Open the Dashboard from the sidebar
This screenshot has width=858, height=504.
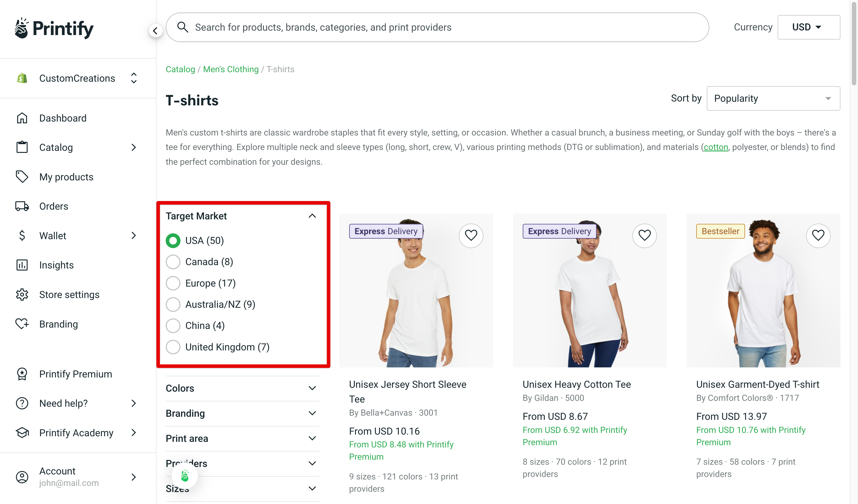pos(63,118)
